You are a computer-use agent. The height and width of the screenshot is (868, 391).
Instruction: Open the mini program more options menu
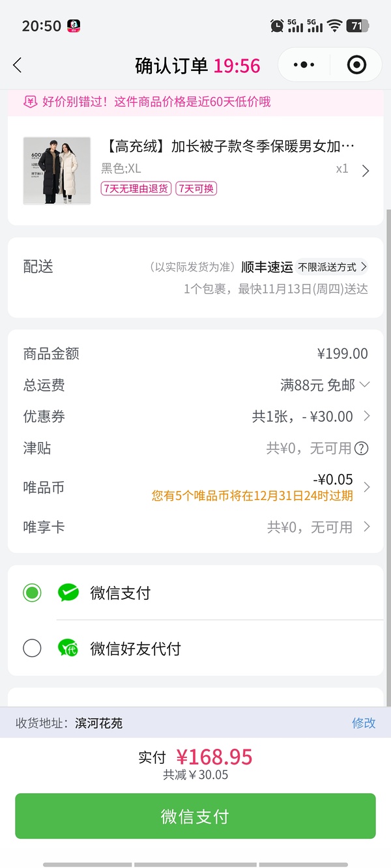pyautogui.click(x=302, y=65)
